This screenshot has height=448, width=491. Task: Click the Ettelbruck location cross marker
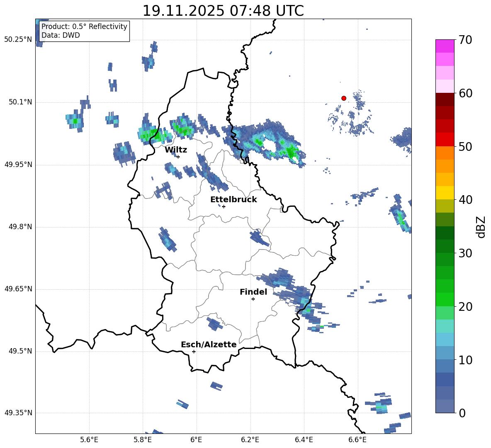(x=224, y=206)
